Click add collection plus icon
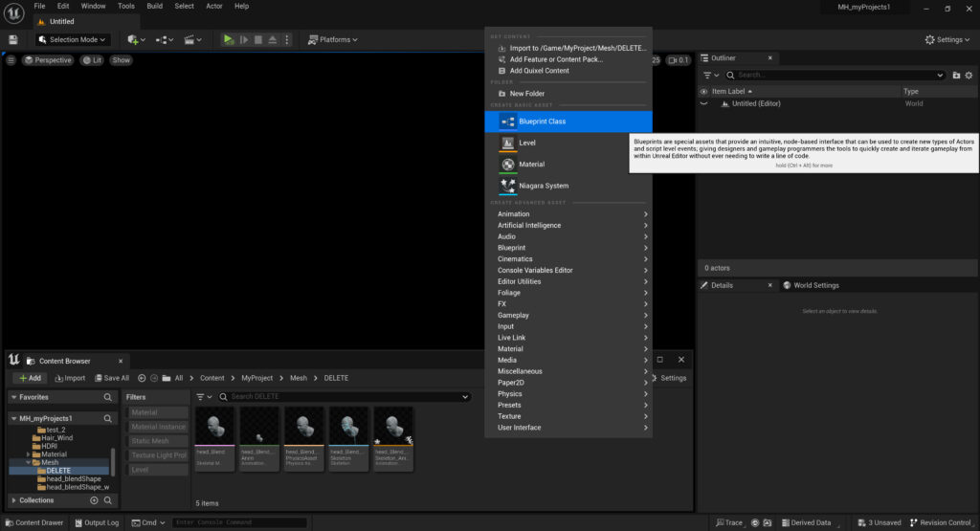Viewport: 980px width, 531px height. coord(94,500)
